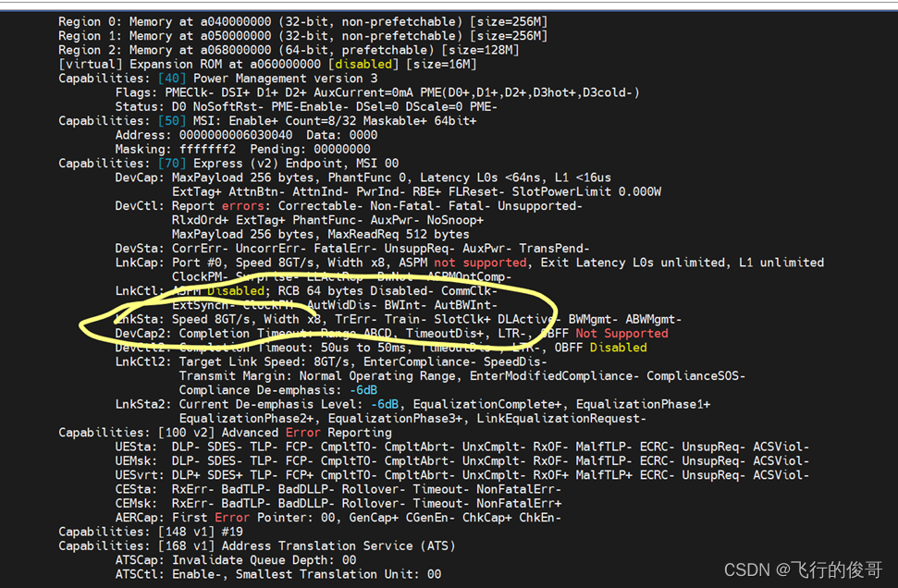
Task: Click the 'LnkSta: Speed 8GT/s, Width x8' line
Action: pos(399,320)
